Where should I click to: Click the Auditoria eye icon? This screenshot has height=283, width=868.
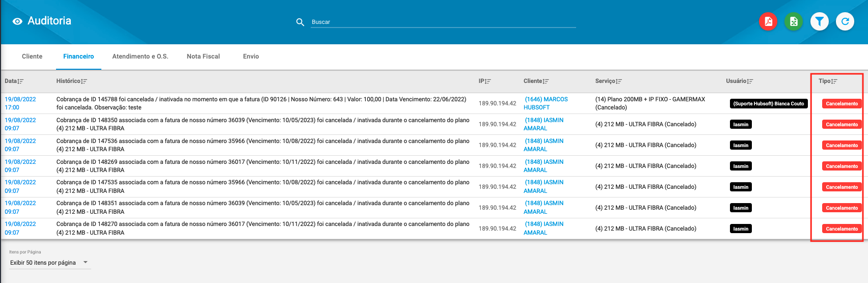pos(17,21)
